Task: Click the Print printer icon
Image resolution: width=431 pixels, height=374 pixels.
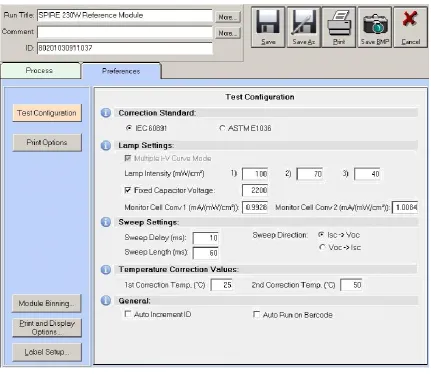Action: tap(339, 27)
